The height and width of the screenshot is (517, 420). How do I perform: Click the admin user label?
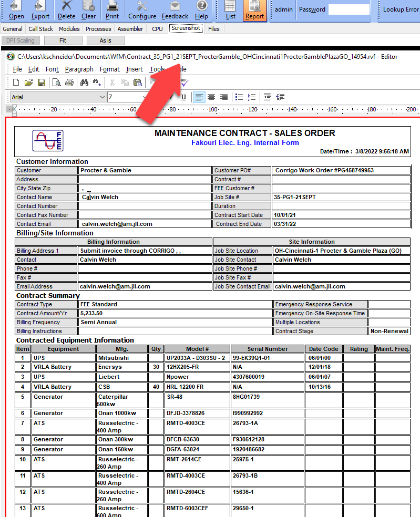click(x=284, y=9)
